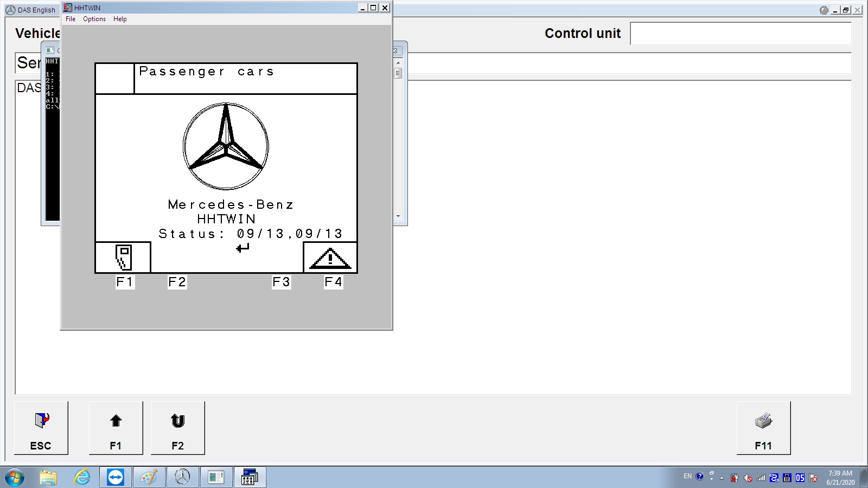Click the gray globe icon in DAS title bar
This screenshot has width=868, height=488.
[824, 10]
